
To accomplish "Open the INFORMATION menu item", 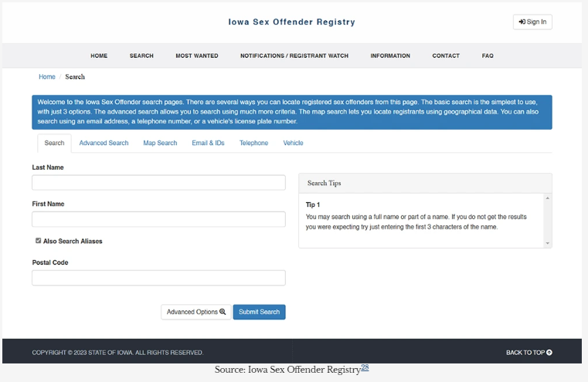I will point(390,56).
